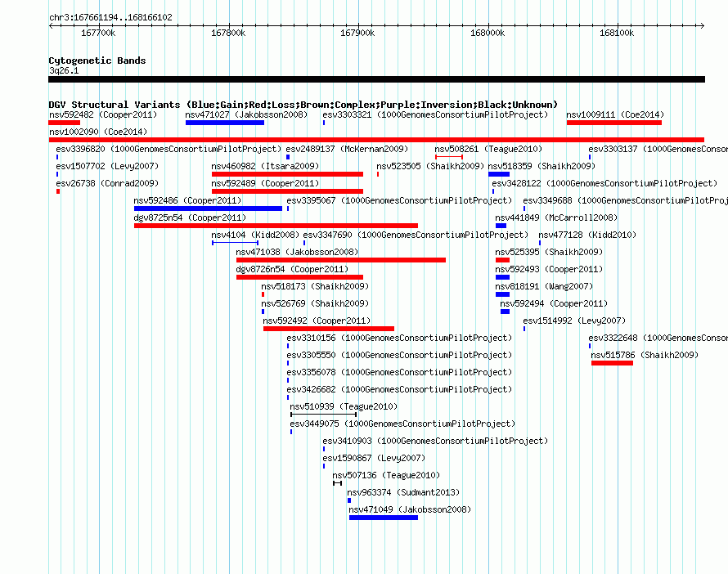This screenshot has width=728, height=574.
Task: Open nsv592494 (Cooper2011) label
Action: (554, 303)
